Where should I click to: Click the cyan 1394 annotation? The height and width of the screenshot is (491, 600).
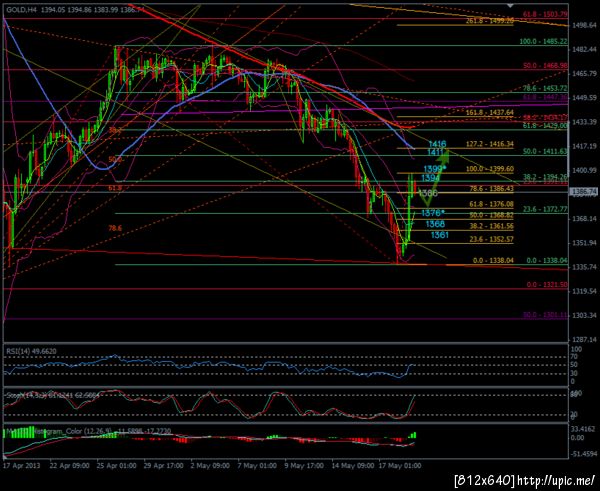[x=430, y=178]
